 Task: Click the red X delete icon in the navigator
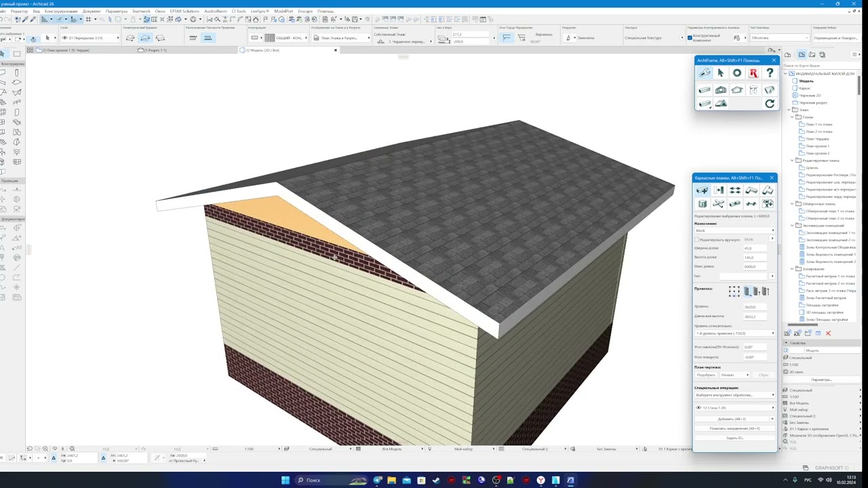(828, 333)
